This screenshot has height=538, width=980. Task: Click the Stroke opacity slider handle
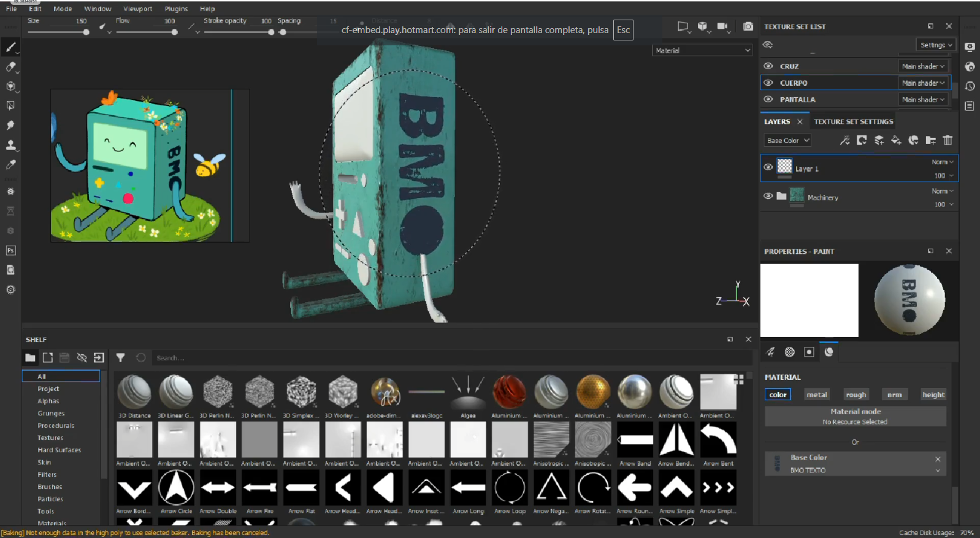[x=271, y=32]
